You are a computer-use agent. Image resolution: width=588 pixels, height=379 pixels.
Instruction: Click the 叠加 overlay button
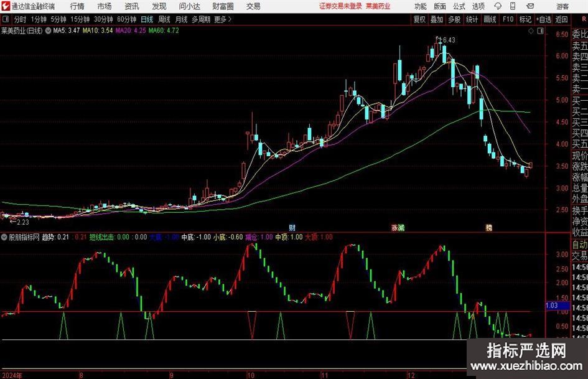pyautogui.click(x=437, y=19)
